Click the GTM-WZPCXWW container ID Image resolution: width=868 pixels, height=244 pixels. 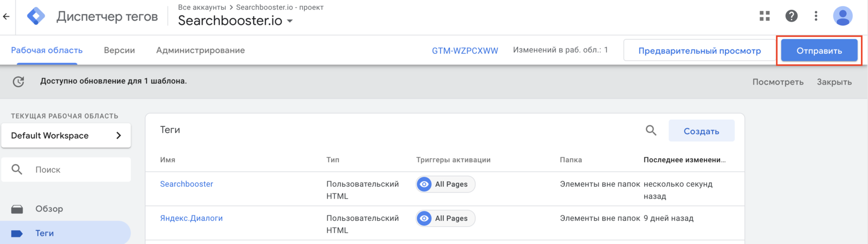tap(465, 51)
